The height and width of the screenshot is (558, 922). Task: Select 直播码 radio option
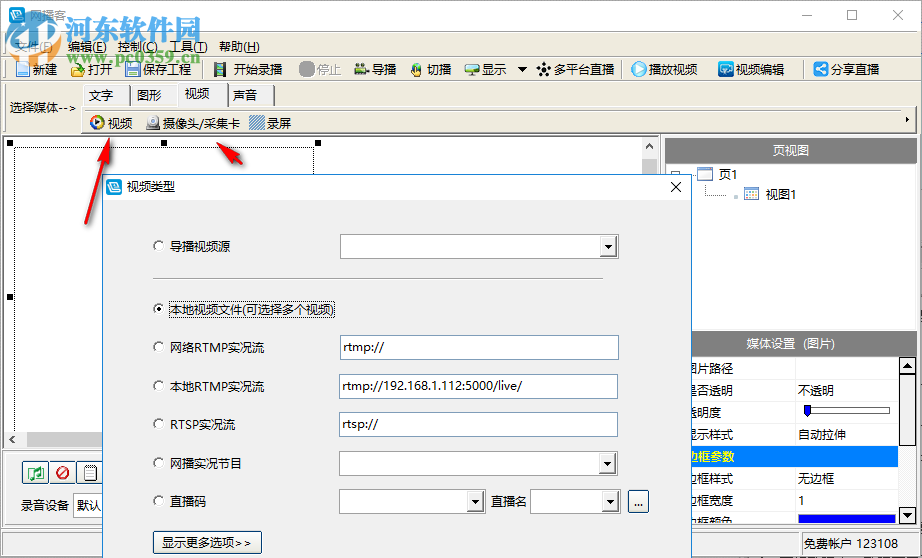(158, 501)
